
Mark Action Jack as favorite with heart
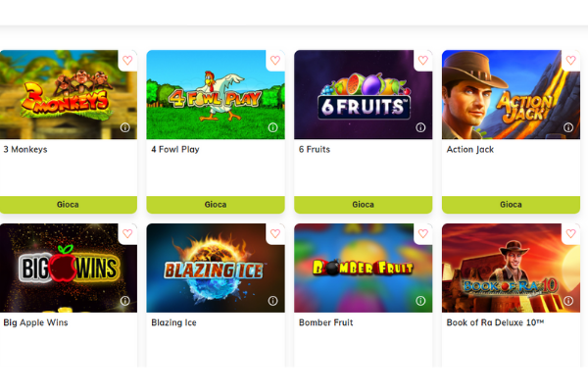pyautogui.click(x=570, y=61)
